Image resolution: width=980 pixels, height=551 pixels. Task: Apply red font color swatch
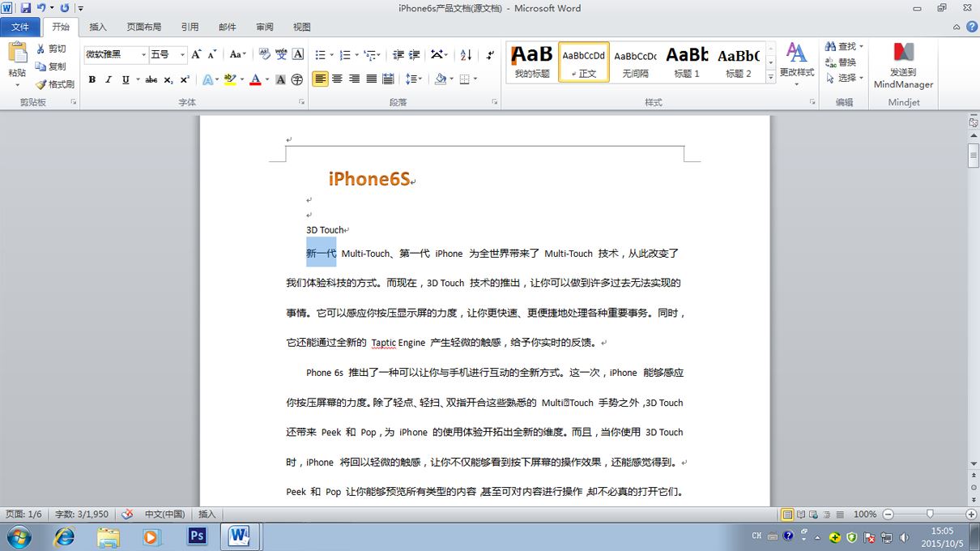[256, 79]
